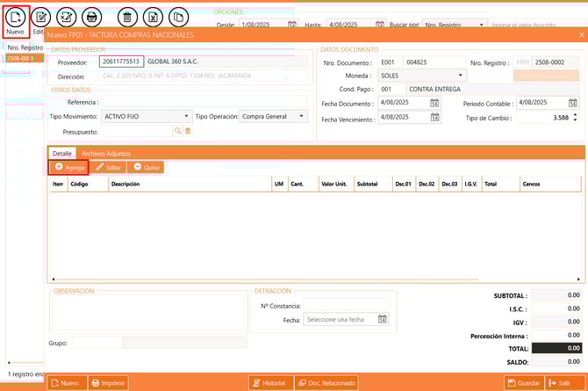
Task: Click the Subtotal column header
Action: [x=373, y=184]
